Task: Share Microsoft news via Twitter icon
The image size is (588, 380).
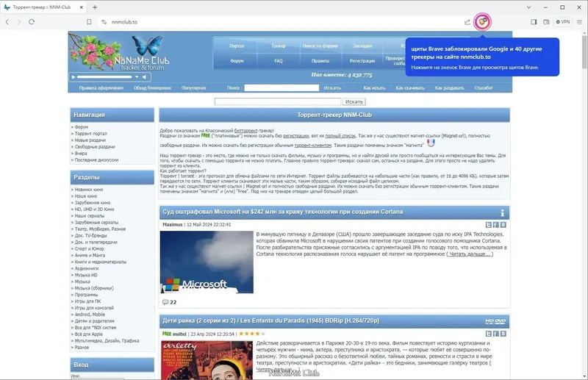Action: tap(489, 225)
